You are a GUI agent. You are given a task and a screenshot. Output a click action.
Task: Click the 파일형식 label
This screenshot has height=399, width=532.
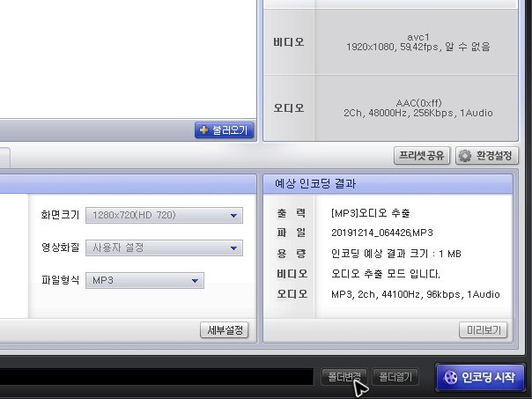60,280
